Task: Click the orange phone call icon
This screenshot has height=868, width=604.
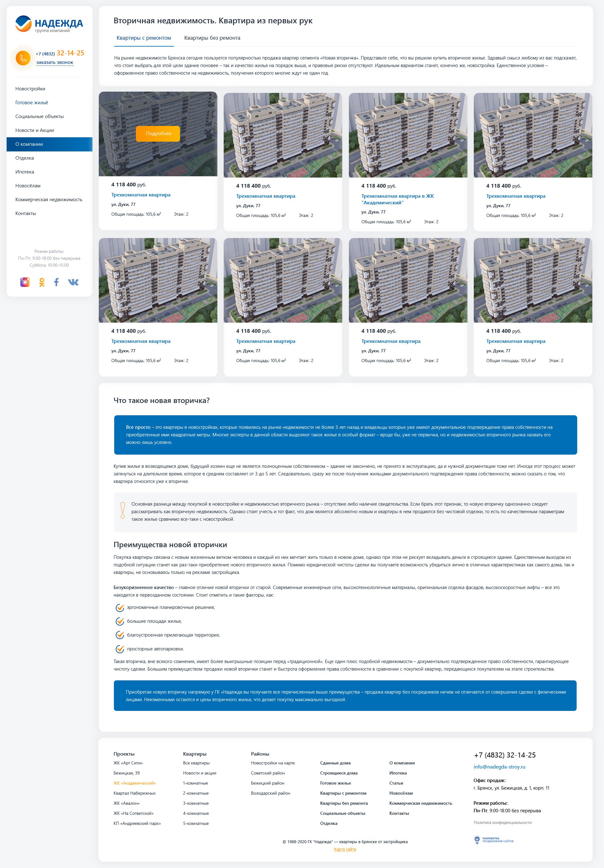Action: tap(23, 58)
